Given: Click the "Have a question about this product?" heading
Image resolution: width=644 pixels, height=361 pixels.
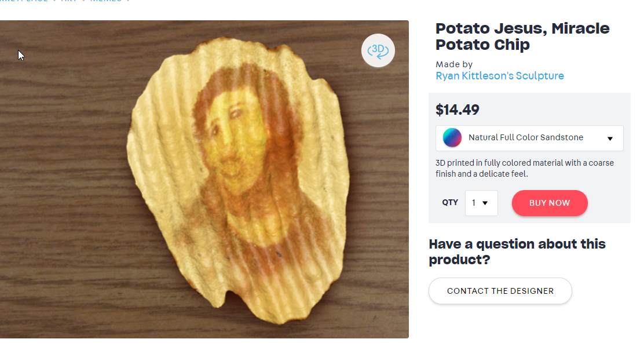Looking at the screenshot, I should (517, 252).
